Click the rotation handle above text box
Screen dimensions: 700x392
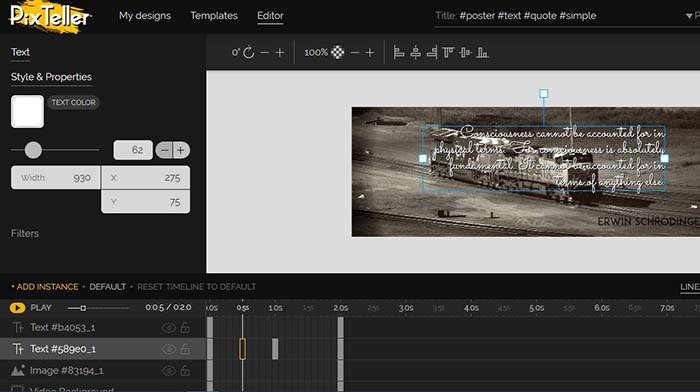[x=543, y=93]
